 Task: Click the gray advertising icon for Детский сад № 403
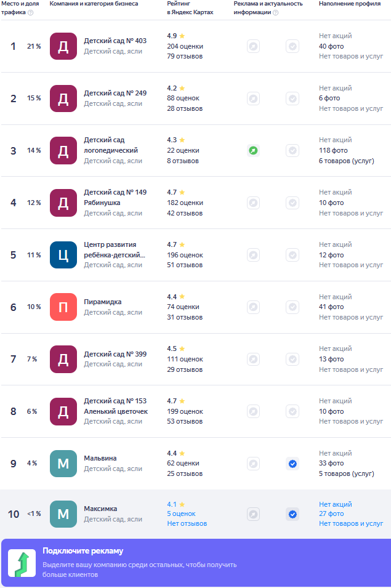(254, 47)
